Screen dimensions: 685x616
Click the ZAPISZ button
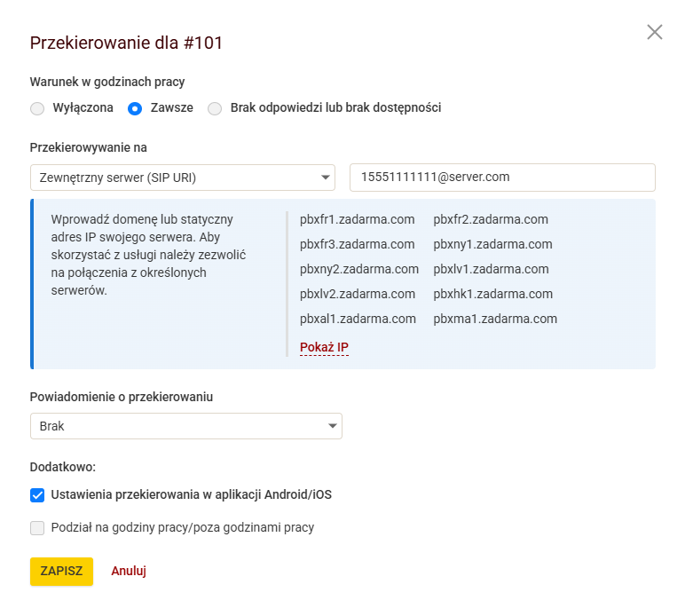click(61, 571)
